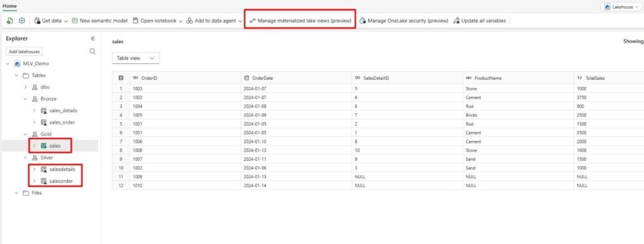Open the Get data dropdown
Viewport: 644px width, 244px height.
[x=51, y=21]
